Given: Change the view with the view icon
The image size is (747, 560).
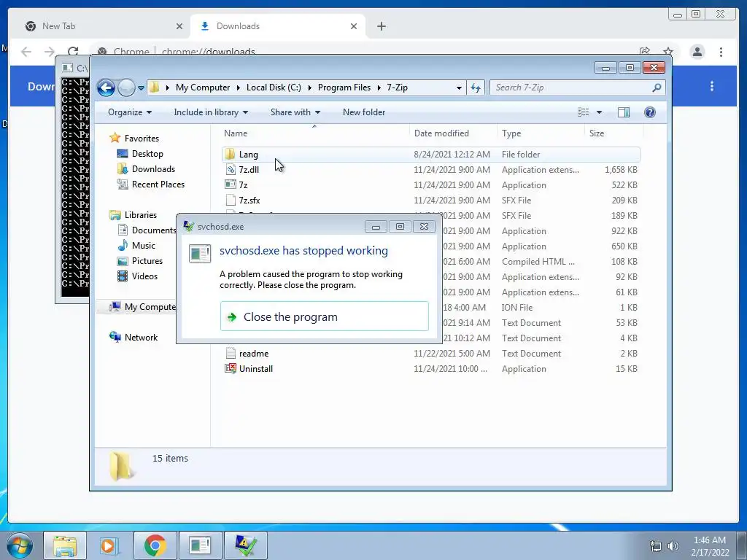Looking at the screenshot, I should tap(583, 112).
